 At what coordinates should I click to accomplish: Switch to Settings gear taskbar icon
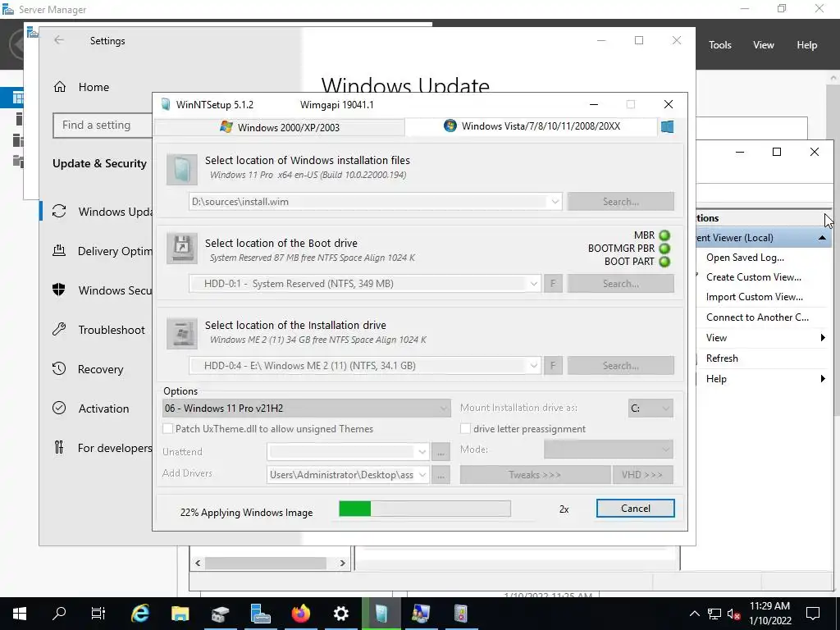pyautogui.click(x=340, y=614)
